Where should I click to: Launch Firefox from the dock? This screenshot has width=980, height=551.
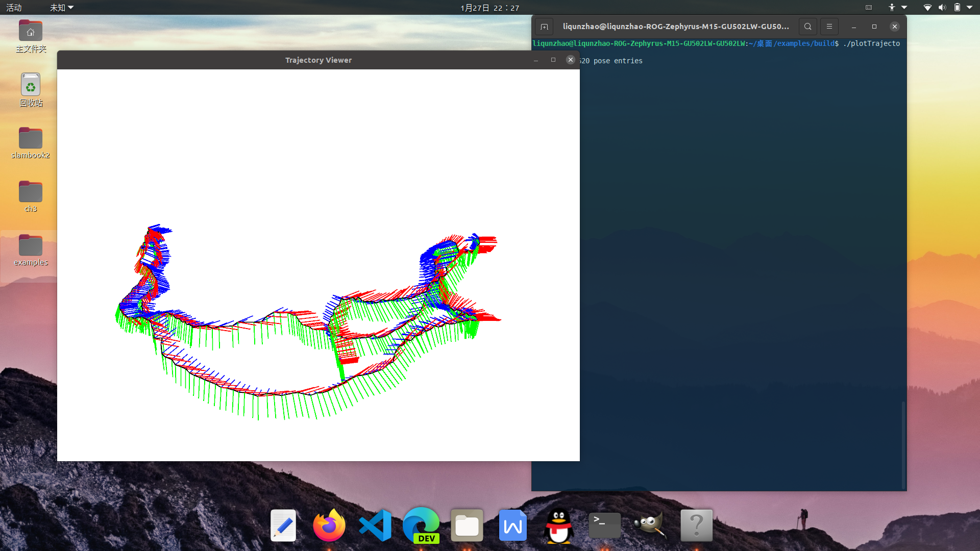329,525
